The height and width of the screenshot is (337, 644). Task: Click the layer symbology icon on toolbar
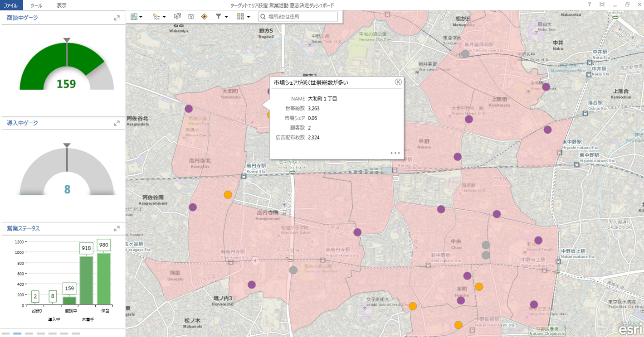coord(156,16)
